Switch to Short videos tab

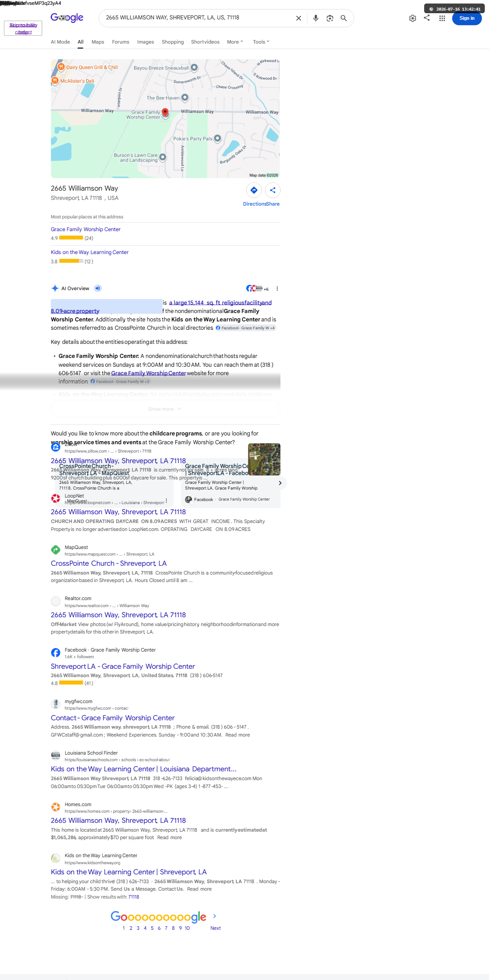205,42
